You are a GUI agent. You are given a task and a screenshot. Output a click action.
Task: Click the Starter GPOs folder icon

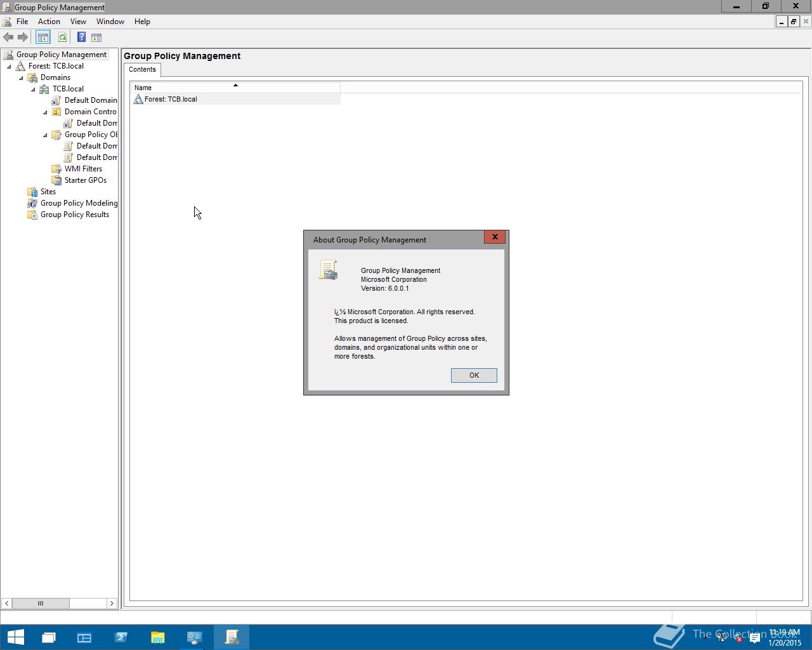click(56, 180)
